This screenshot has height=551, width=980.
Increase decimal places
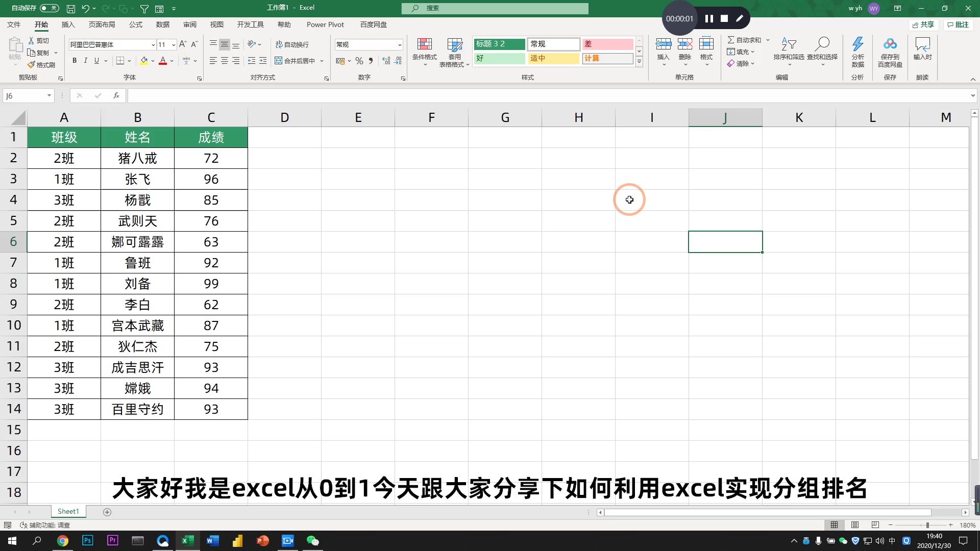point(386,61)
